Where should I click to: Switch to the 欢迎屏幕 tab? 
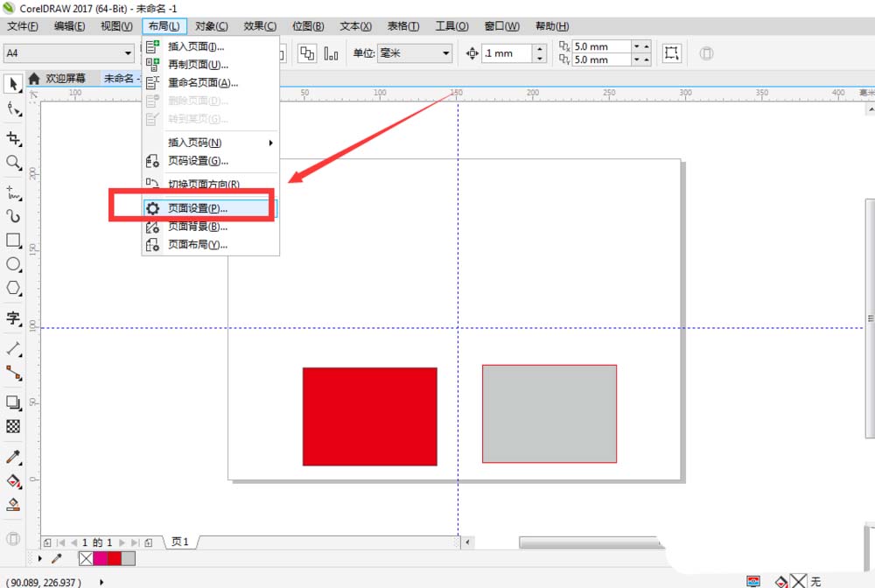tap(66, 78)
